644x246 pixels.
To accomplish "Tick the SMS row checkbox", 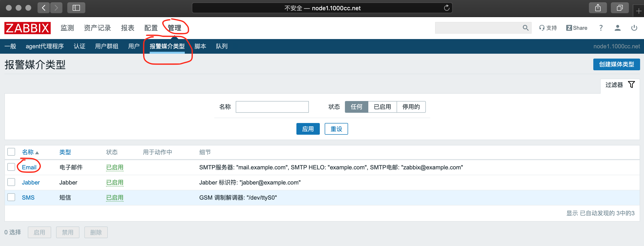I will (x=11, y=197).
